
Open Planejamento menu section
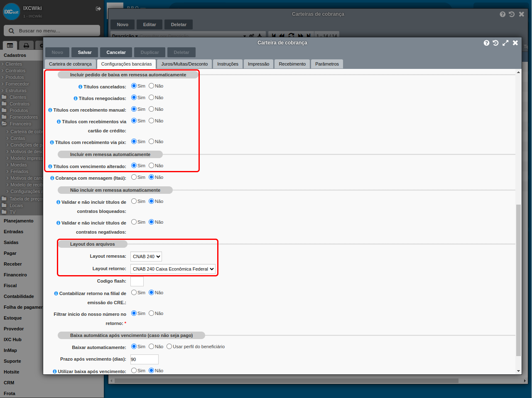pos(19,221)
